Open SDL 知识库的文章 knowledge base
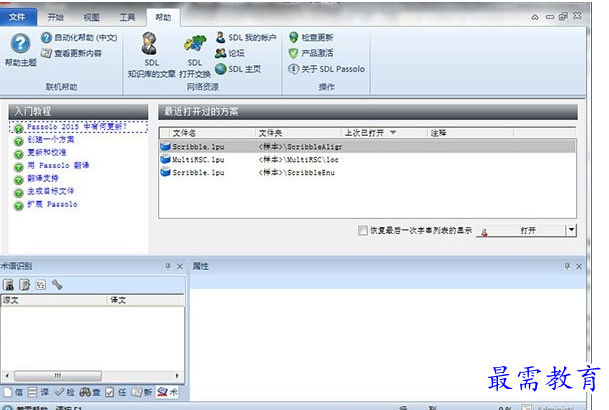The width and height of the screenshot is (609, 410). point(151,54)
